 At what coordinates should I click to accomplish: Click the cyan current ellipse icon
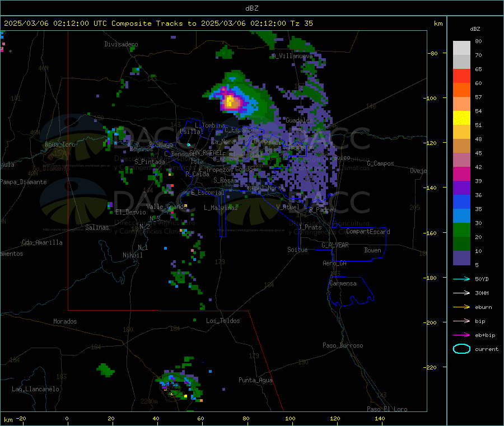coord(461,349)
